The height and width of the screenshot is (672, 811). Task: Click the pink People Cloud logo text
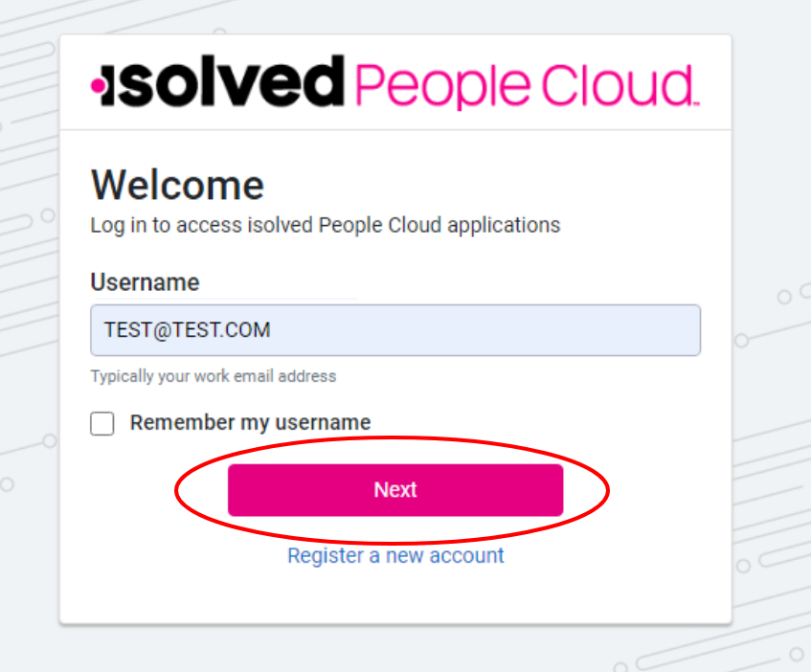tap(526, 84)
